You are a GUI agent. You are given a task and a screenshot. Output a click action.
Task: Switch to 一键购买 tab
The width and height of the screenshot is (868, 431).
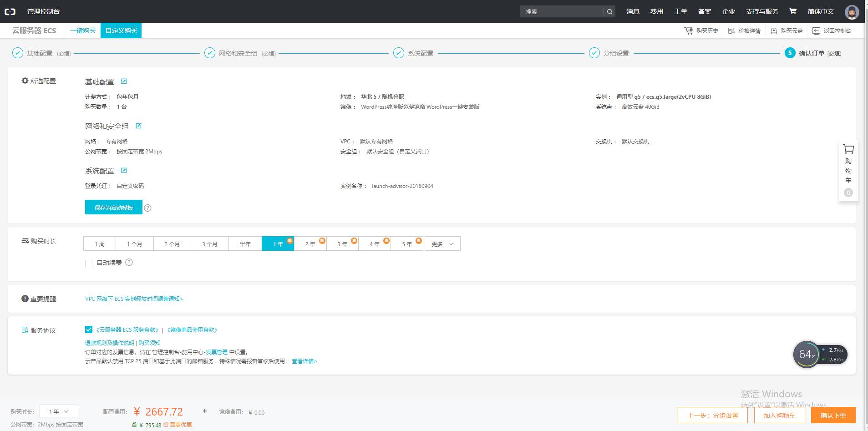(83, 30)
